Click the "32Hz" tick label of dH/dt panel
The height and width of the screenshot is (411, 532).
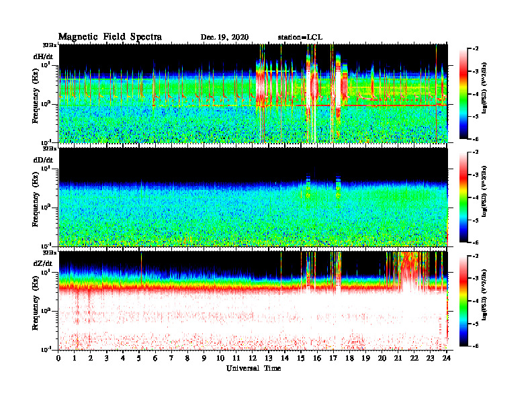pos(50,45)
